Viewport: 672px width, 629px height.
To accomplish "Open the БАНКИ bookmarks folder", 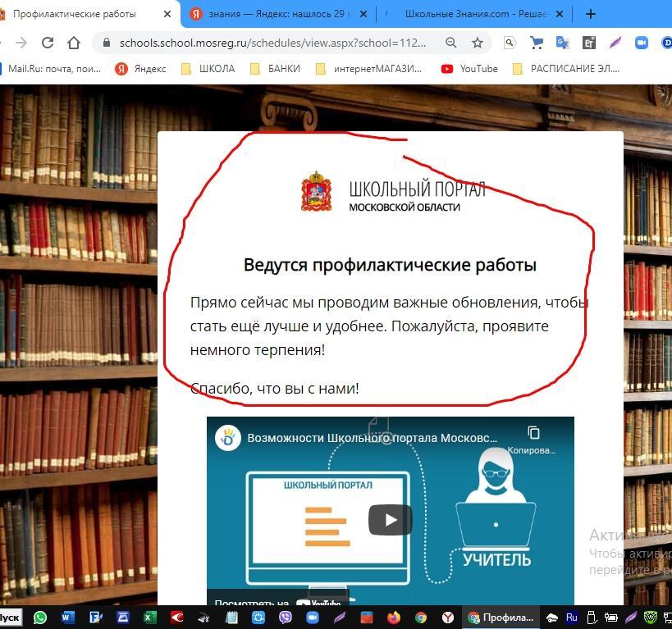I will pyautogui.click(x=275, y=69).
